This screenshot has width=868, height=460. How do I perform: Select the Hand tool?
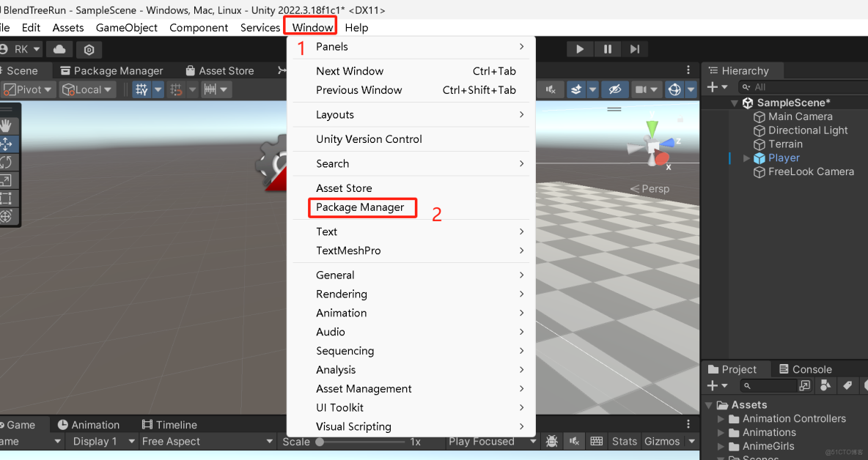click(10, 125)
